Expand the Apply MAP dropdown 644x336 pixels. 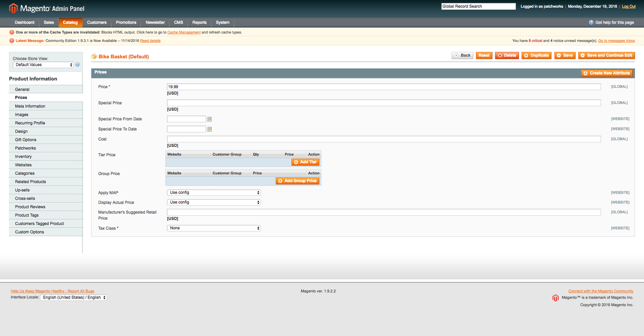(x=214, y=193)
